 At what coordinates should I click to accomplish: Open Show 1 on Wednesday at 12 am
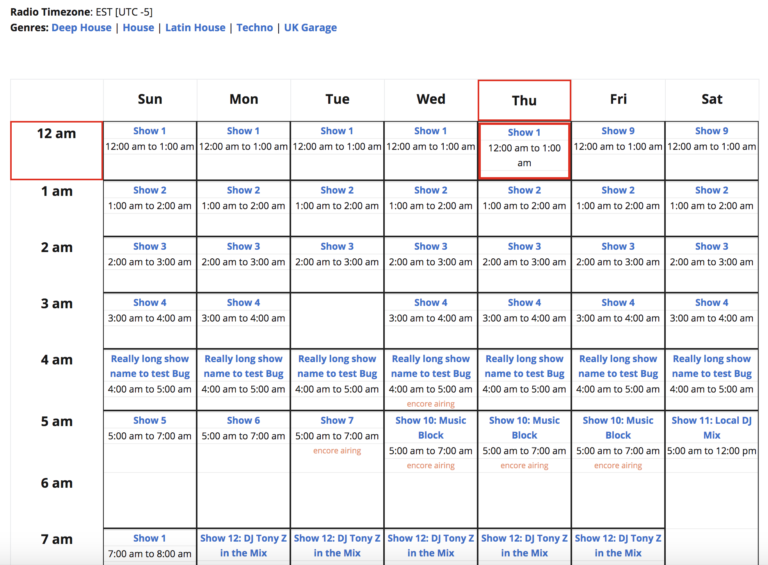[x=431, y=131]
